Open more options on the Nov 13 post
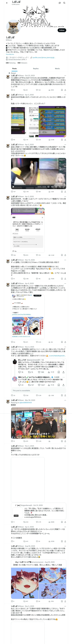Image resolution: width=72 pixels, height=644 pixels. 65,260
